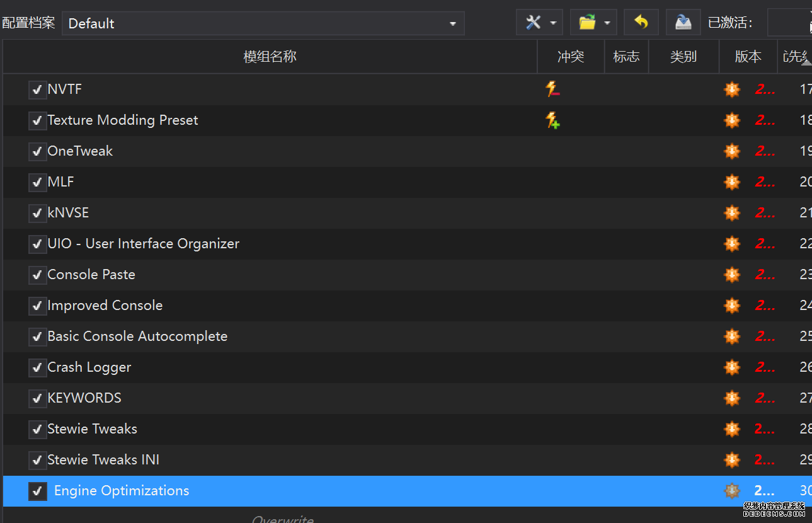
Task: Toggle the Engine Optimizations checkbox
Action: pos(38,491)
